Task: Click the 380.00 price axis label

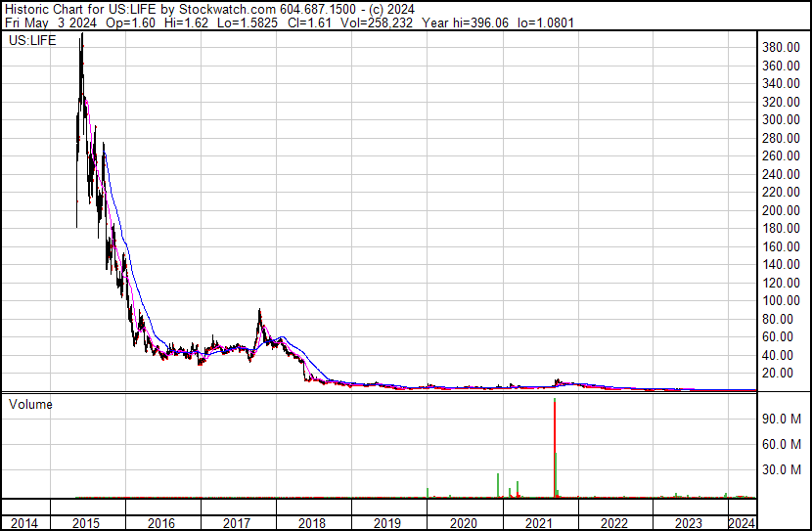Action: (x=784, y=47)
